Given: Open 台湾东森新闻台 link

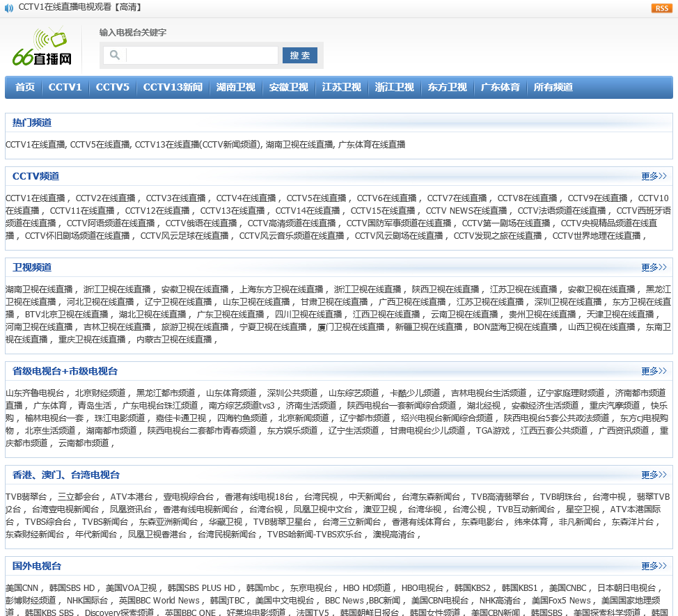Looking at the screenshot, I should 431,497.
